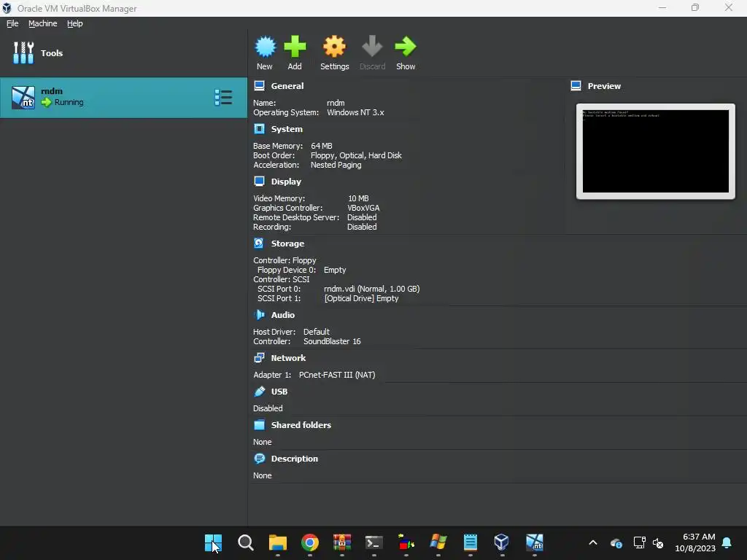Click the Add machine green plus icon
The width and height of the screenshot is (747, 560).
click(295, 47)
